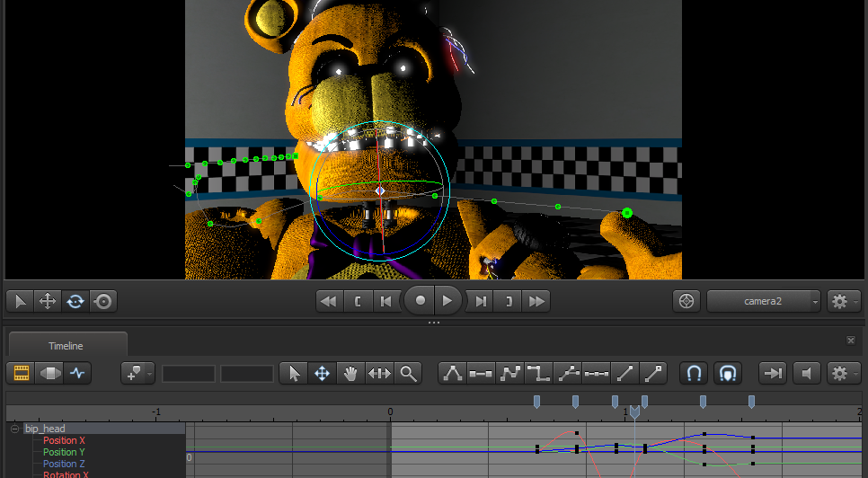Click the playhead marker on the time ruler
Screen dimensions: 868x478
[x=635, y=412]
